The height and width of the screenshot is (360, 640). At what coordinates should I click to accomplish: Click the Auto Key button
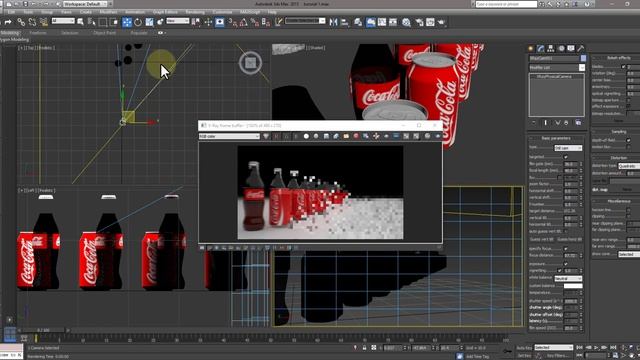point(524,348)
